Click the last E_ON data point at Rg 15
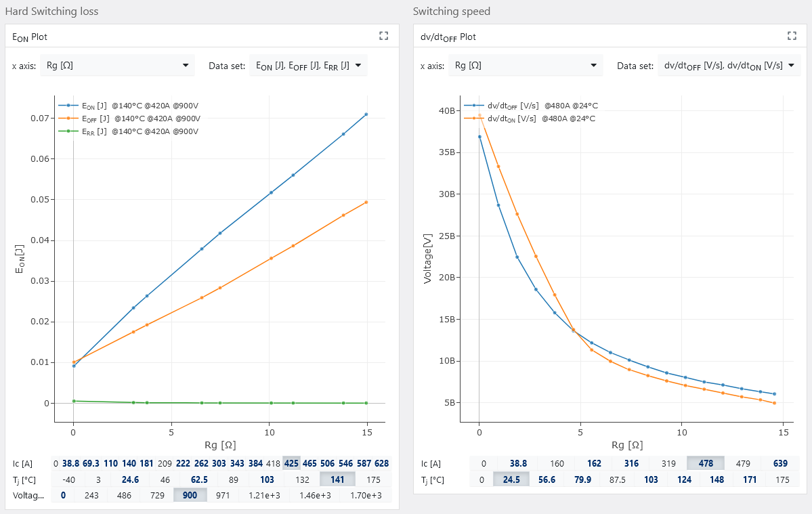Screen dimensions: 812x514 pos(366,114)
